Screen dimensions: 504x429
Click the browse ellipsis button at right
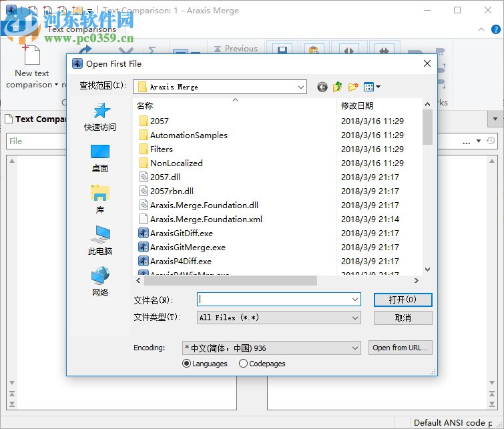(467, 141)
